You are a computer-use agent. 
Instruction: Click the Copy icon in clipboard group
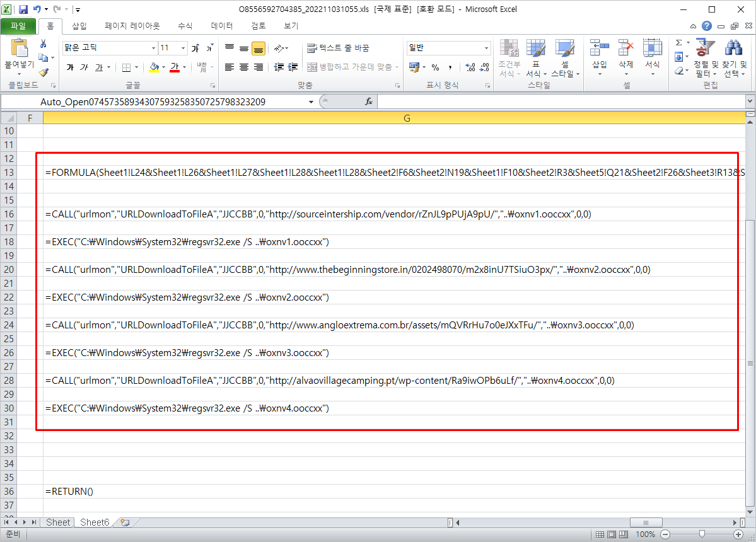click(44, 58)
